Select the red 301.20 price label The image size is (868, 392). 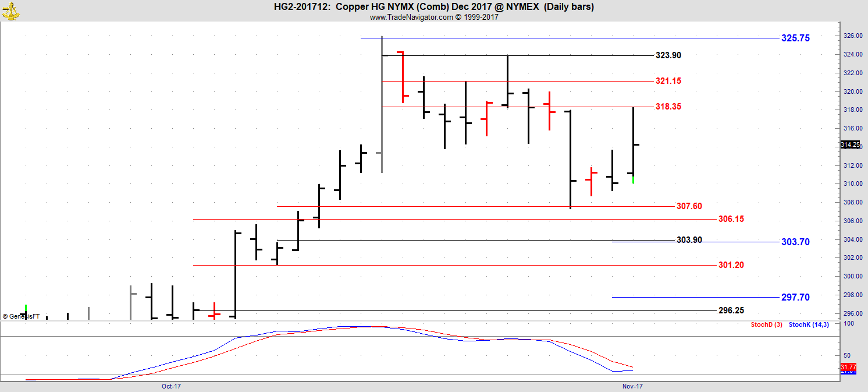click(731, 265)
